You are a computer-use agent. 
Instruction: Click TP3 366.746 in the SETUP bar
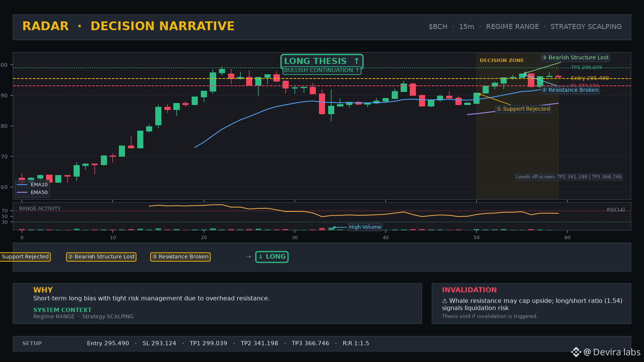[310, 344]
